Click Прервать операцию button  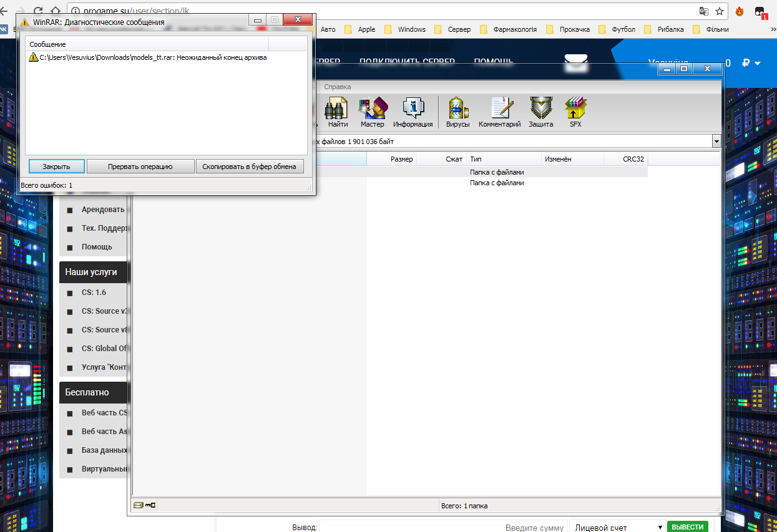coord(140,167)
